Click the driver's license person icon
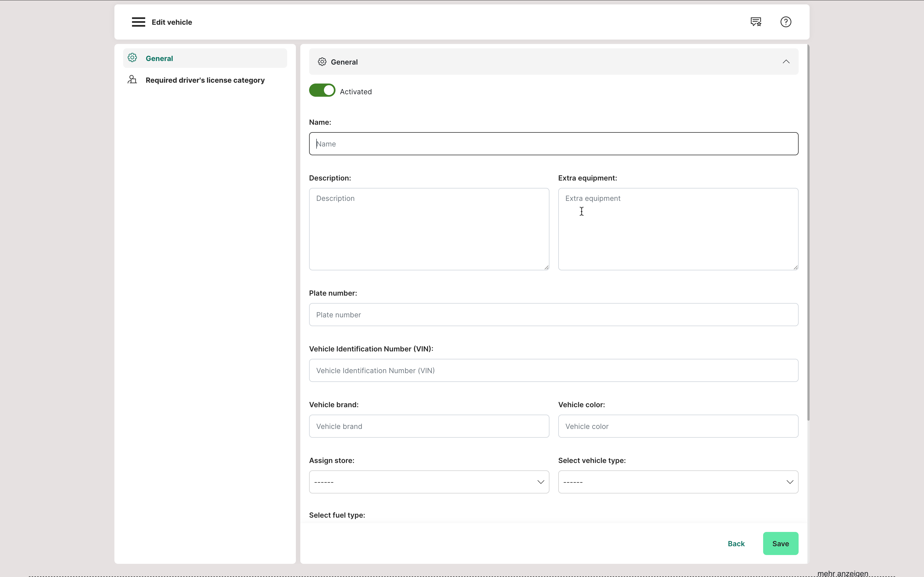This screenshot has width=924, height=577. point(132,80)
